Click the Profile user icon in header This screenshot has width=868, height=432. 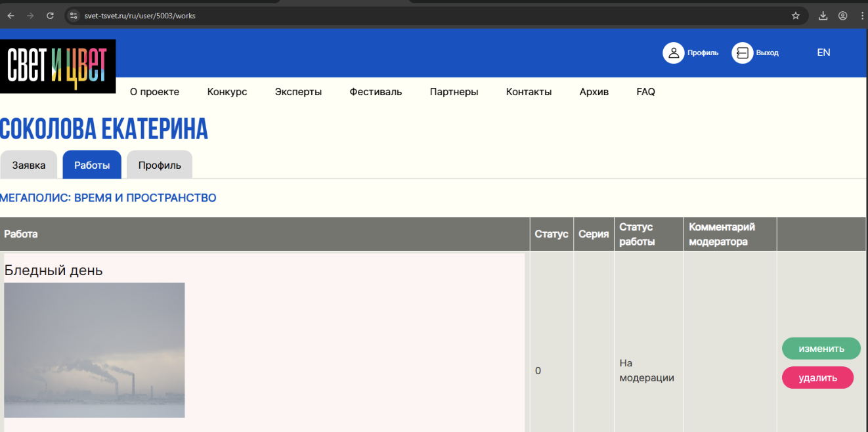674,53
